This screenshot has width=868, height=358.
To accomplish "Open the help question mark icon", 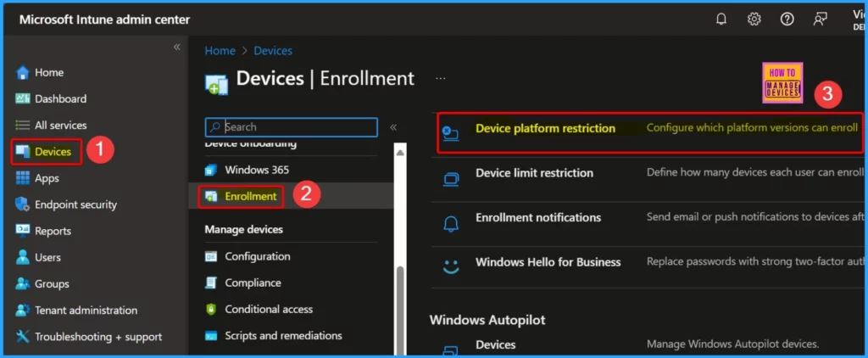I will [x=787, y=20].
